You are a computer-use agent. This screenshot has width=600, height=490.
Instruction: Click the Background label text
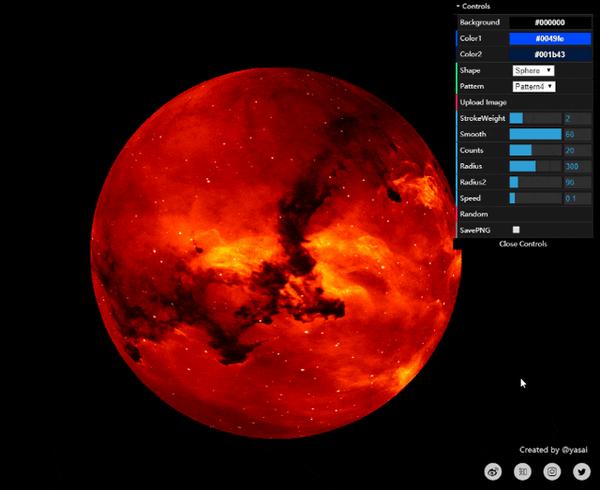pos(479,22)
